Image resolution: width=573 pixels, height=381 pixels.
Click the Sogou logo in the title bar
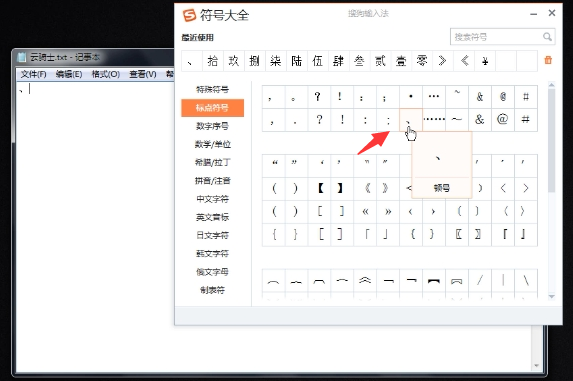click(190, 15)
